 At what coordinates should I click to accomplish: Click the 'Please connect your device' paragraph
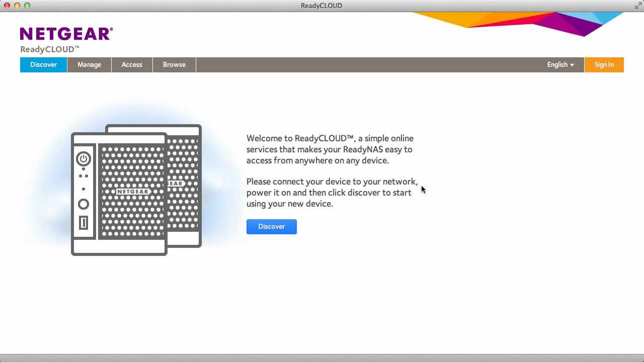pos(332,193)
